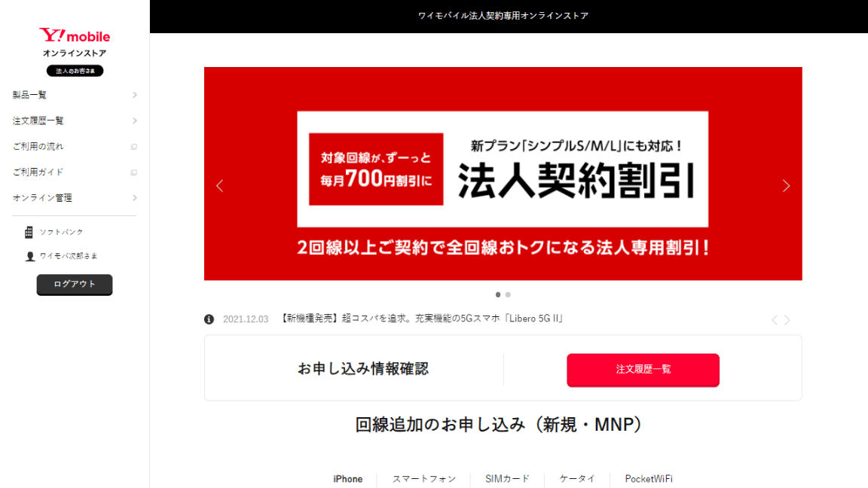This screenshot has height=488, width=868.
Task: Click the user profile icon beside ワイモバ次郎さま
Action: (x=30, y=256)
